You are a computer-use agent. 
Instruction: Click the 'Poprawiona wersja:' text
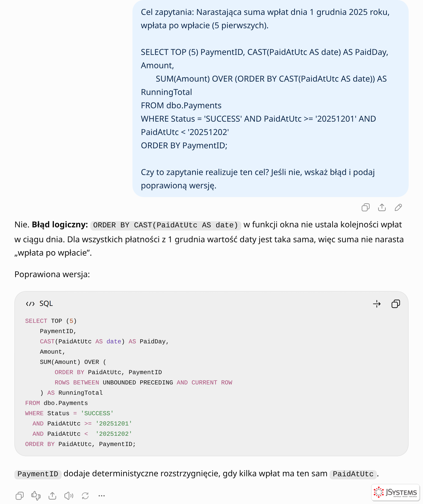(x=52, y=274)
